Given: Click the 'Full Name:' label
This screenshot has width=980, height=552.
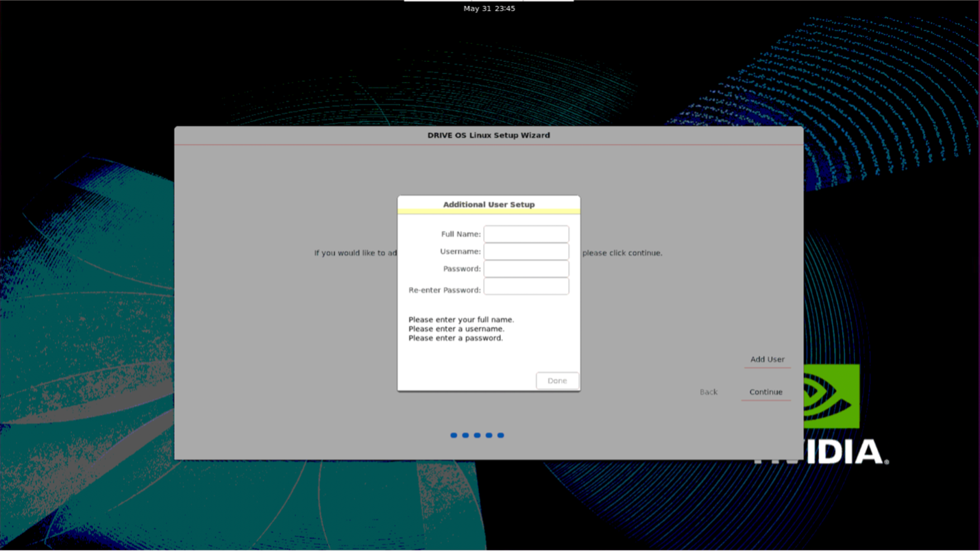Looking at the screenshot, I should (x=461, y=234).
